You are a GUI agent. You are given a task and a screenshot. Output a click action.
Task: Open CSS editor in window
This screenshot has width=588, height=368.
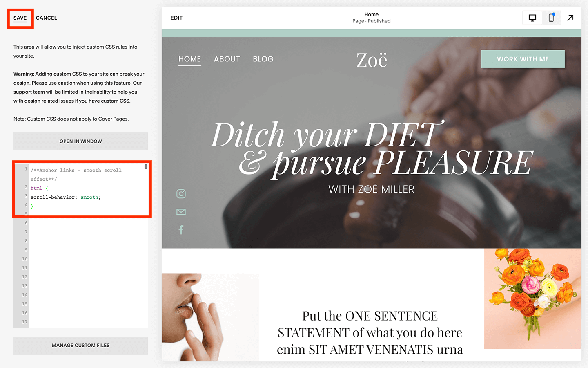click(x=81, y=141)
